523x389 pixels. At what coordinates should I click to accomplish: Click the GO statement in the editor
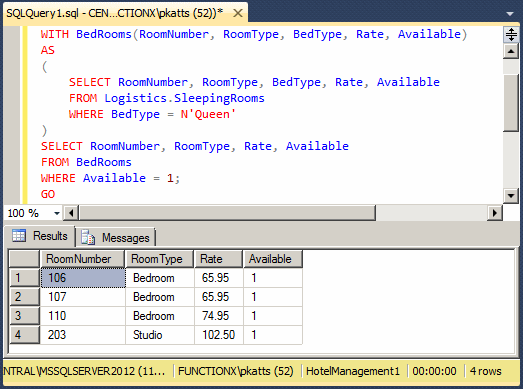click(x=48, y=194)
